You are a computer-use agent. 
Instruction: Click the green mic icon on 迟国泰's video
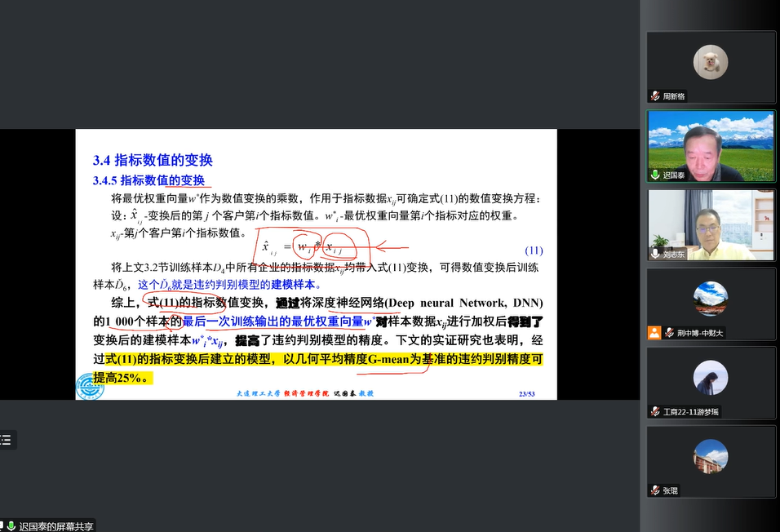(x=654, y=175)
